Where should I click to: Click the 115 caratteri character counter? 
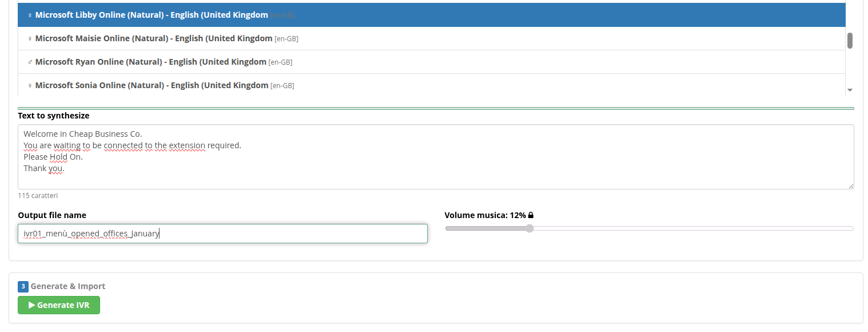[38, 195]
